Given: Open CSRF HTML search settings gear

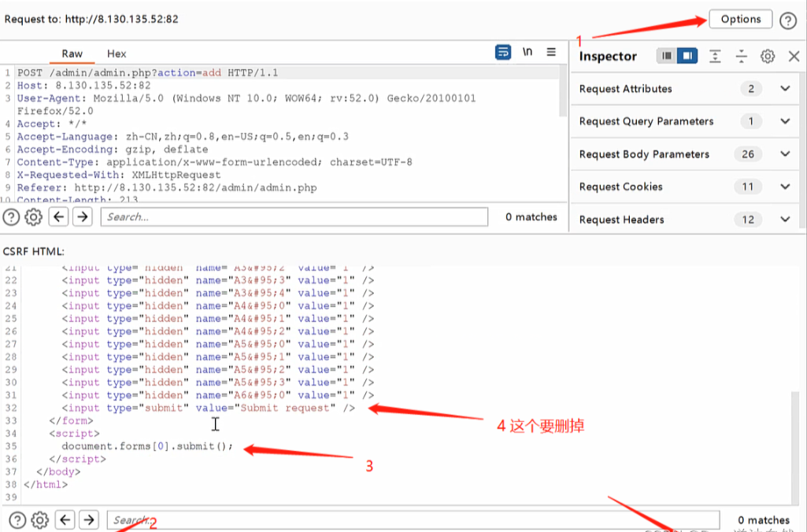Looking at the screenshot, I should [x=39, y=520].
